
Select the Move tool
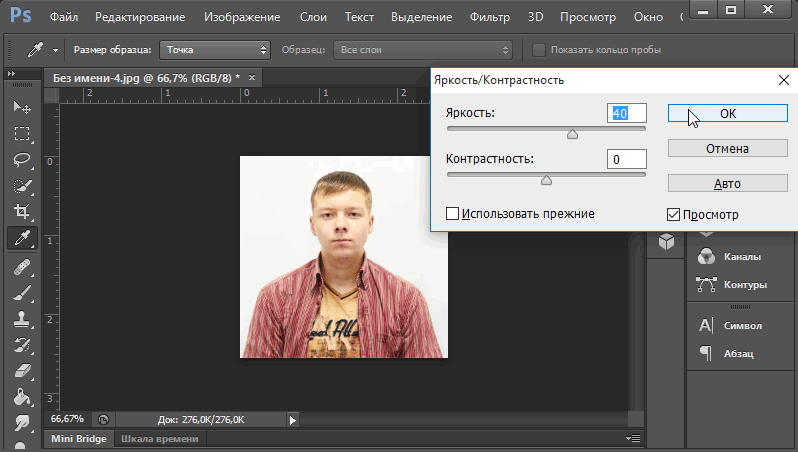pos(21,107)
